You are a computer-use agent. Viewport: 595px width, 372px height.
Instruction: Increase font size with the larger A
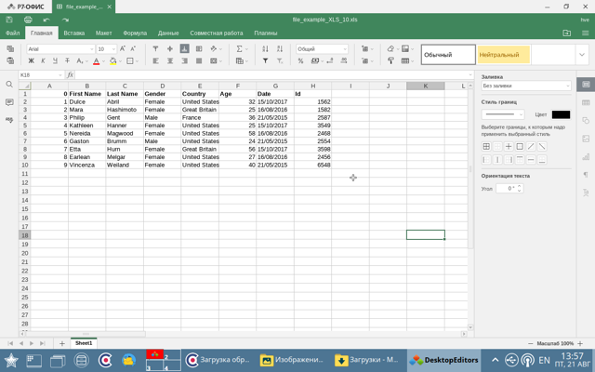pos(123,49)
